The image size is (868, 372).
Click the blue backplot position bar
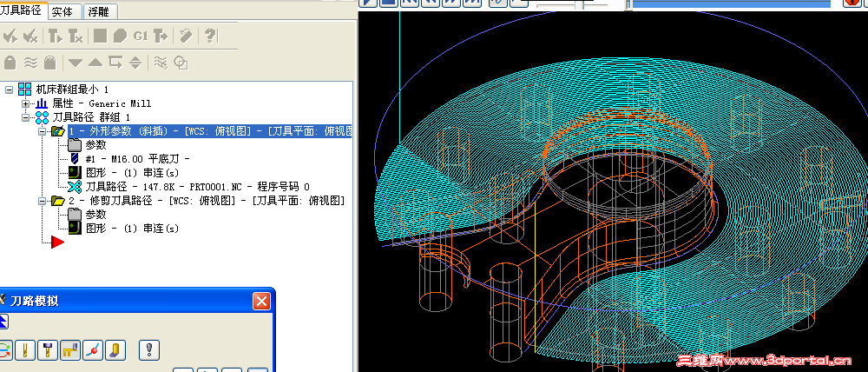731,3
